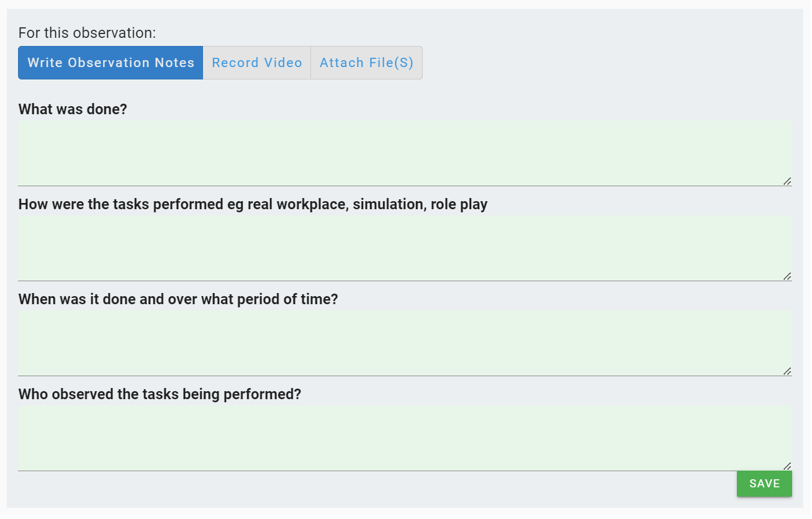The height and width of the screenshot is (519, 812).
Task: Click resize handle of 'Who observed' text box
Action: tap(787, 466)
